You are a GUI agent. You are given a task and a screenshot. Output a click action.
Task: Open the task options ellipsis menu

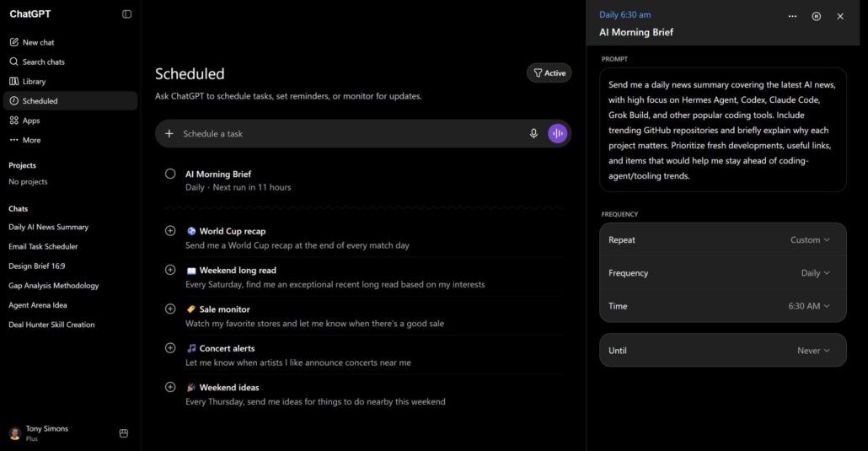(x=792, y=16)
